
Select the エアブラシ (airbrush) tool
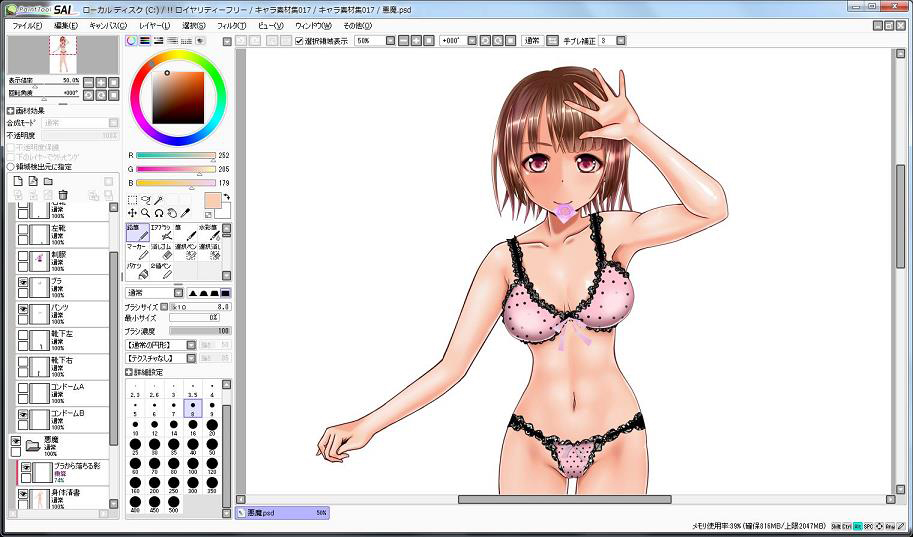pos(161,232)
